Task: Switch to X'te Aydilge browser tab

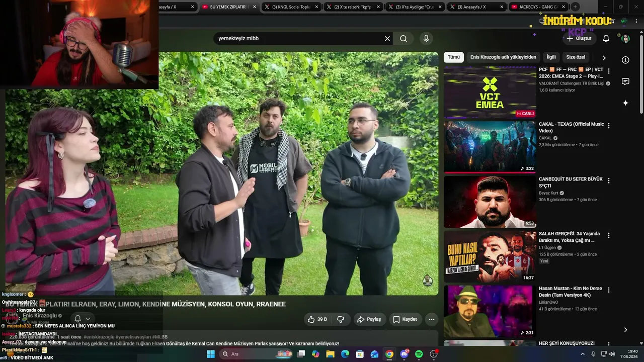Action: 416,7
